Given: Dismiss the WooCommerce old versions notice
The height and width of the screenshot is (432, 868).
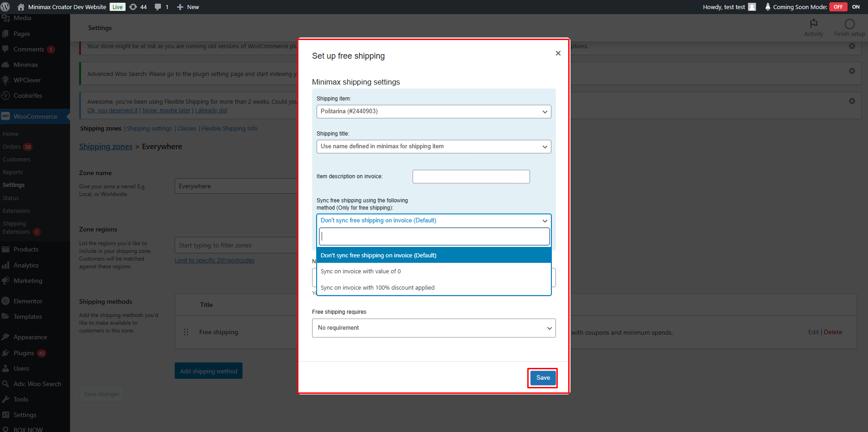Looking at the screenshot, I should click(852, 46).
